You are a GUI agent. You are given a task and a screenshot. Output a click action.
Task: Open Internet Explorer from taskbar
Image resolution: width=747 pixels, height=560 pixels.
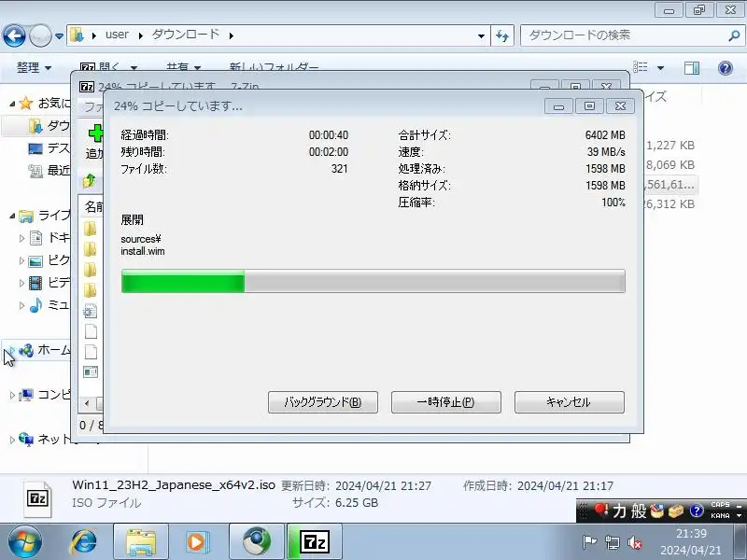84,542
